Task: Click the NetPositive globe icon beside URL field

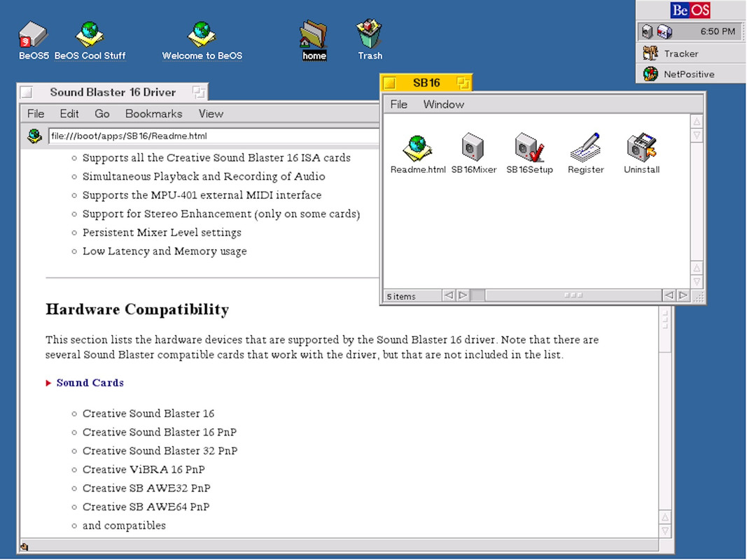Action: 34,136
